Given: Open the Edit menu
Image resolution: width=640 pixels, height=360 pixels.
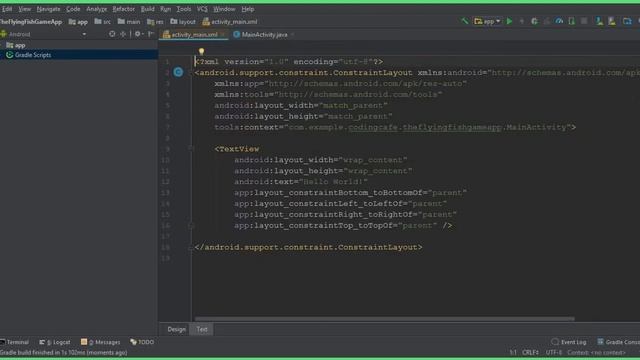Looking at the screenshot, I should 7,9.
